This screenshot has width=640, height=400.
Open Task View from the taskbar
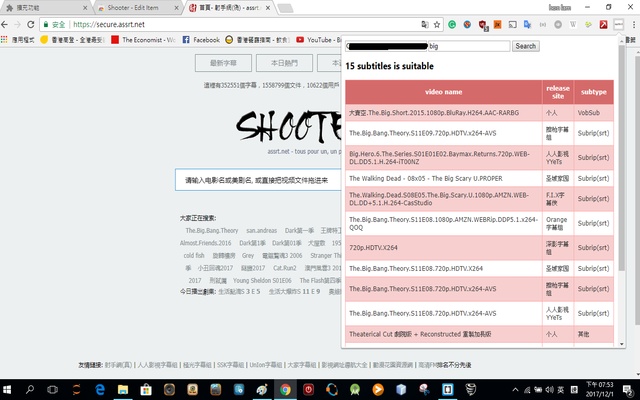click(x=52, y=390)
